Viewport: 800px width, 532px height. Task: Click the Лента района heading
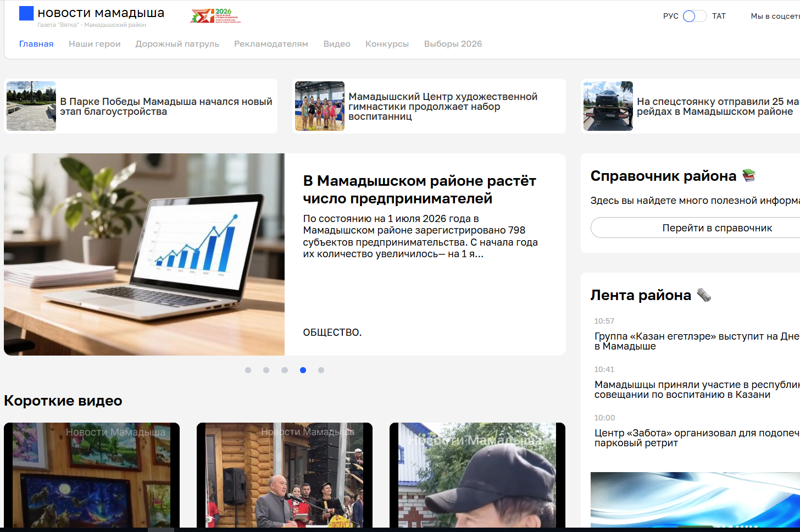(x=641, y=295)
